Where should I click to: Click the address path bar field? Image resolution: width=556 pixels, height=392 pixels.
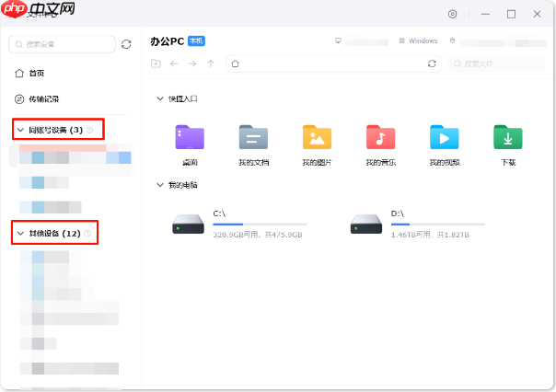click(333, 63)
